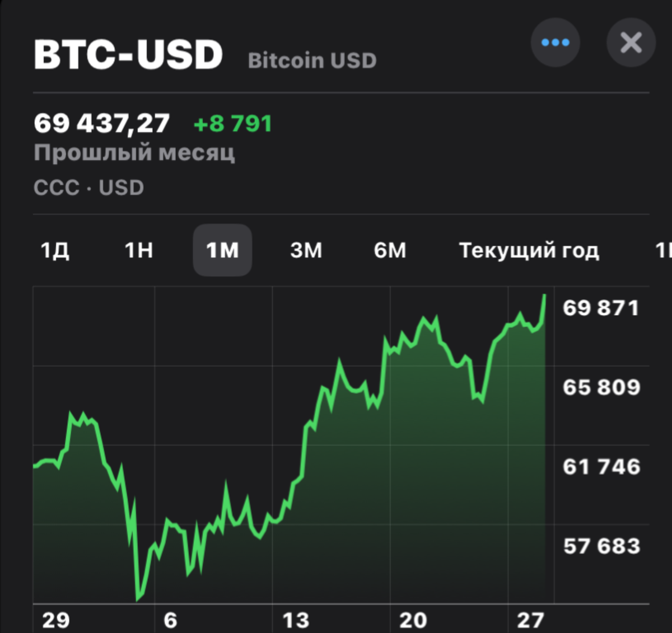Viewport: 672px width, 633px height.
Task: Click the 57 683 gridline price label
Action: (601, 546)
